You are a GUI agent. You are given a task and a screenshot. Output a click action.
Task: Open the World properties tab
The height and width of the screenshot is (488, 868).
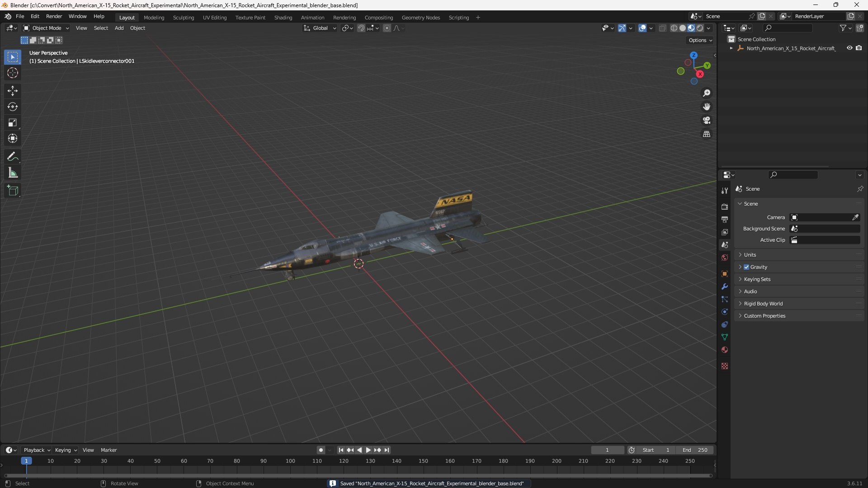(725, 258)
